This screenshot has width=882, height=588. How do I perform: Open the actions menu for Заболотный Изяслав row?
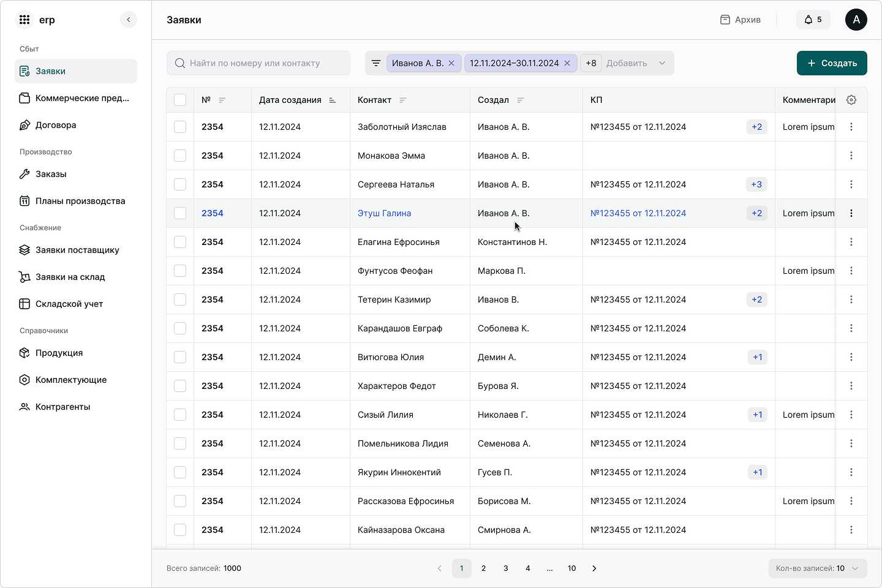tap(851, 127)
